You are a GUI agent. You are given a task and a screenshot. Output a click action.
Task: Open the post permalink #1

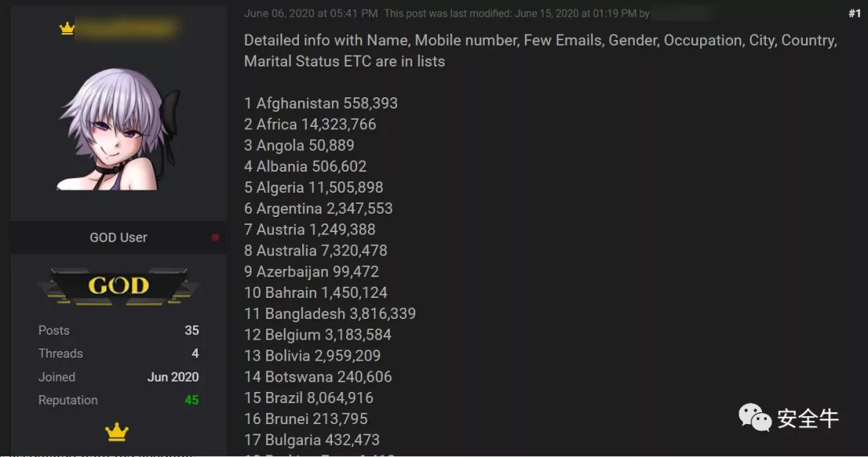point(854,14)
